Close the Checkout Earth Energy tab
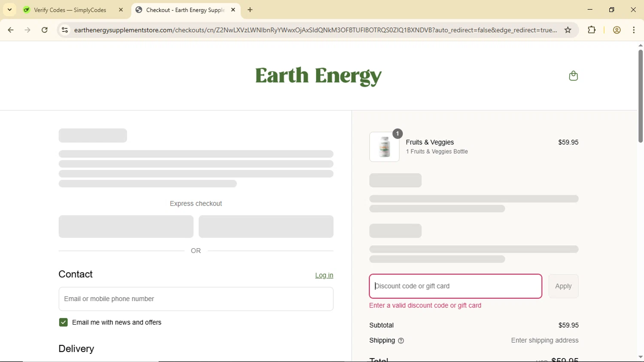The height and width of the screenshot is (362, 644). (233, 10)
